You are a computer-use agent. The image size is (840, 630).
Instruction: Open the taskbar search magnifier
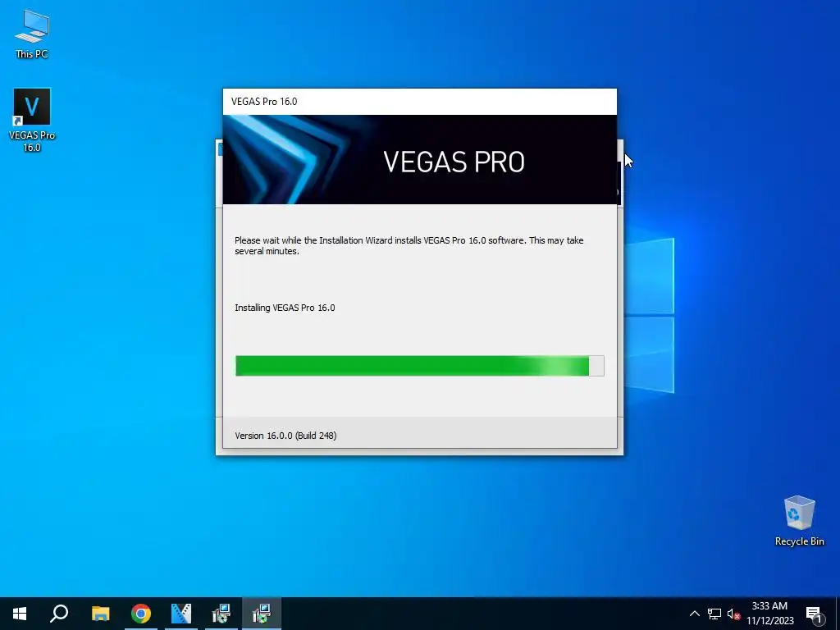(59, 614)
